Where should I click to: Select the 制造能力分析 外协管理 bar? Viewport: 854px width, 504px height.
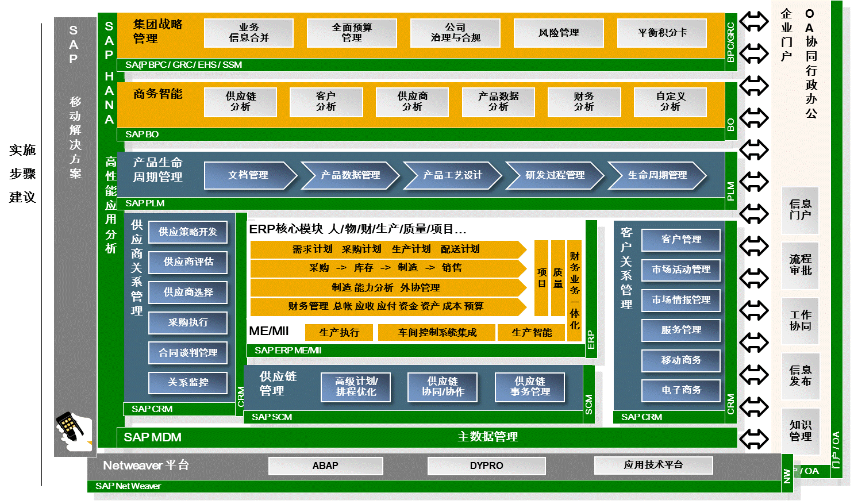click(388, 288)
